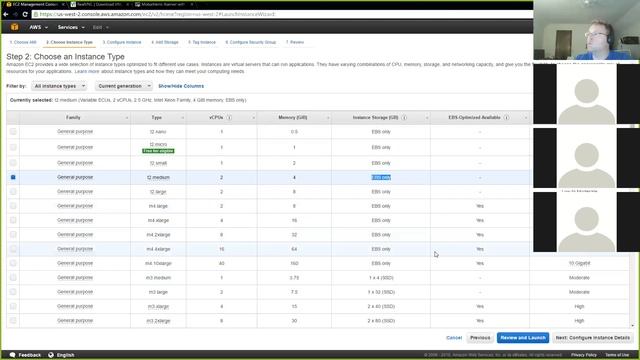Click the Previous button

pos(480,338)
